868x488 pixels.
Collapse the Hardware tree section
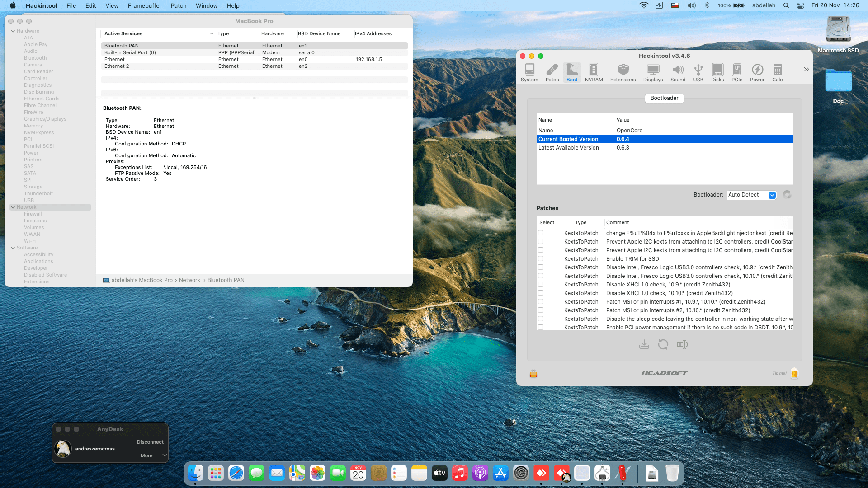click(x=13, y=31)
